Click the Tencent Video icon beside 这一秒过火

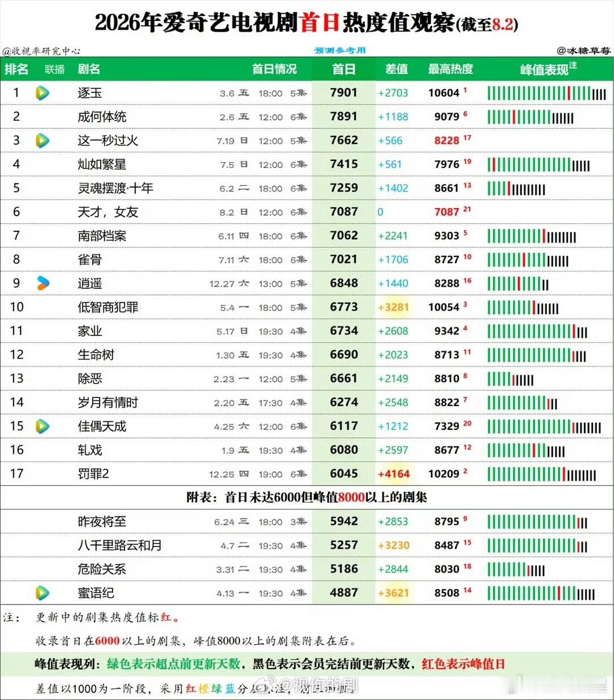coord(42,140)
